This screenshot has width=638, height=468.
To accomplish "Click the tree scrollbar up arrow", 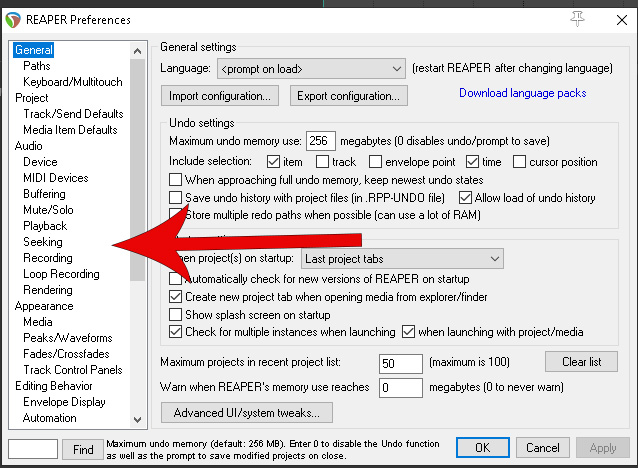I will click(138, 51).
